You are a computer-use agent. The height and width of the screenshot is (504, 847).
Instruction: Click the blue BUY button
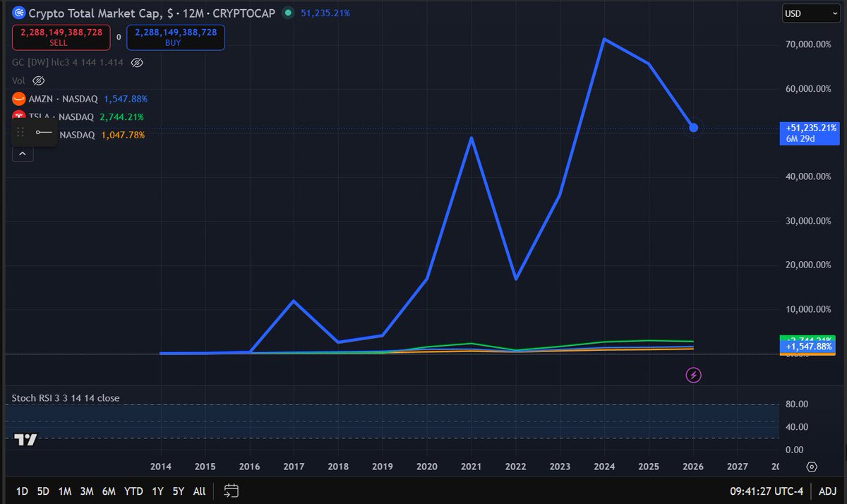coord(176,37)
